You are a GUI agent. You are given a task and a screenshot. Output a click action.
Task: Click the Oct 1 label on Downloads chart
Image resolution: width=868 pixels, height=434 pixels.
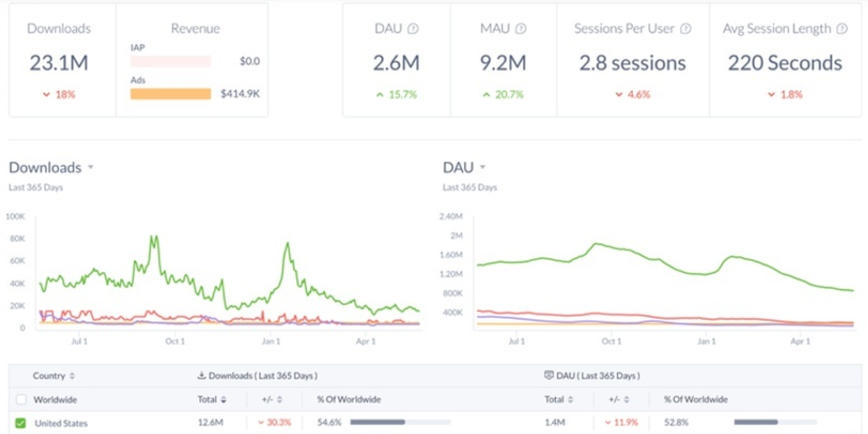click(x=175, y=341)
